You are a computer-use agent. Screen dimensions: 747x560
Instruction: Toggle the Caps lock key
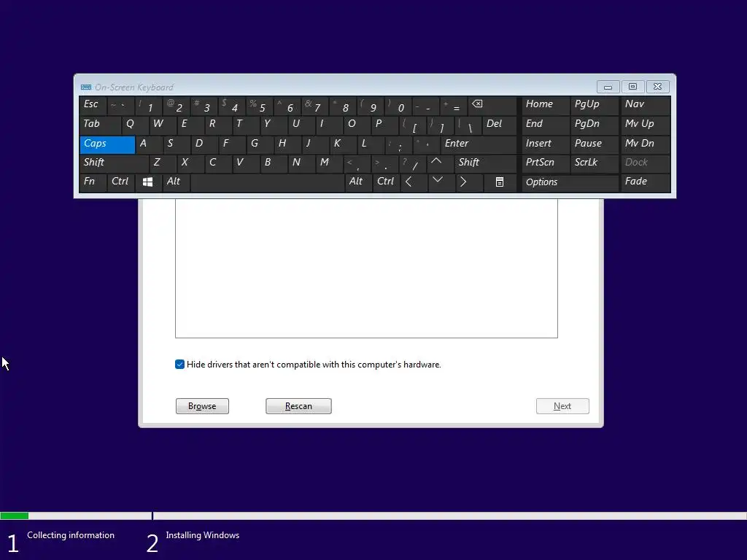coord(108,144)
